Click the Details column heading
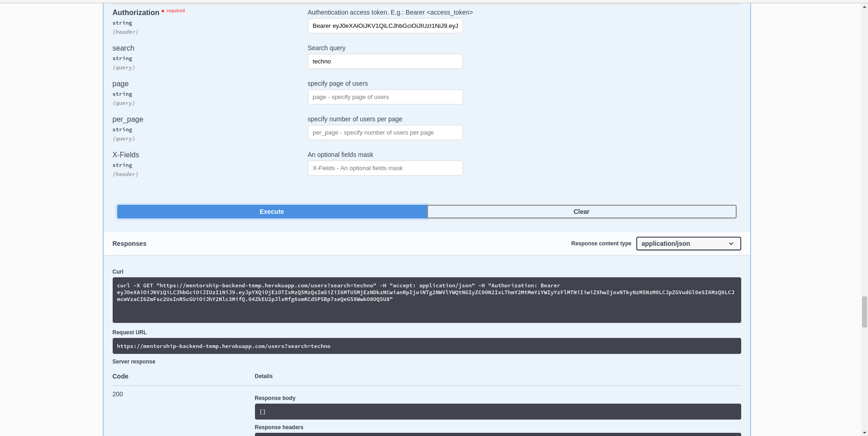The image size is (868, 436). coord(263,376)
